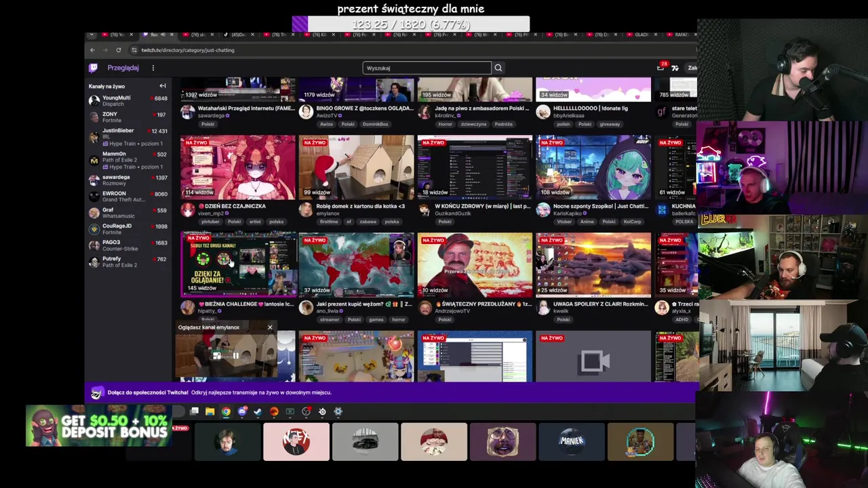Click the deposit bonus ad banner
The image size is (868, 488).
[x=98, y=426]
